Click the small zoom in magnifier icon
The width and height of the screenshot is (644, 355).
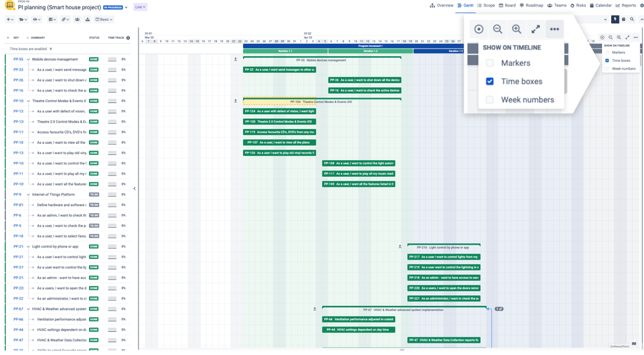click(619, 37)
